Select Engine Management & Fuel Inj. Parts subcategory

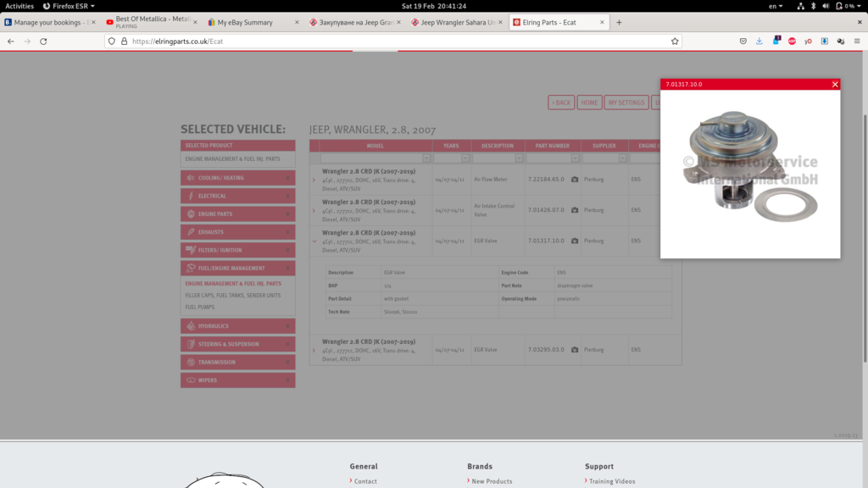233,283
